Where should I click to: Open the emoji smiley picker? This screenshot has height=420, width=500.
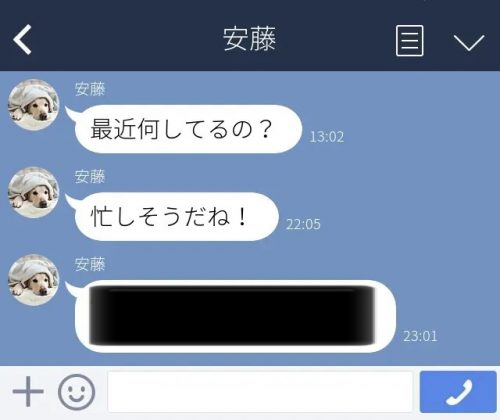(76, 392)
